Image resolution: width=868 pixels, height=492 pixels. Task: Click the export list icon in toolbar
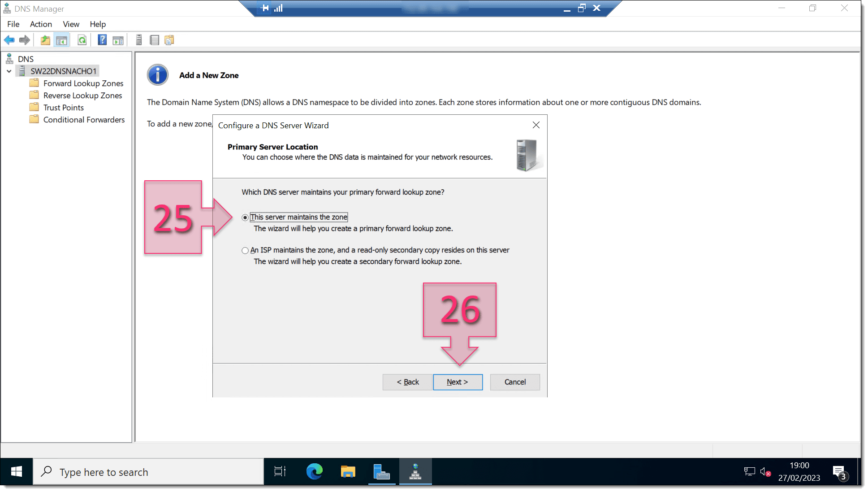[x=154, y=40]
